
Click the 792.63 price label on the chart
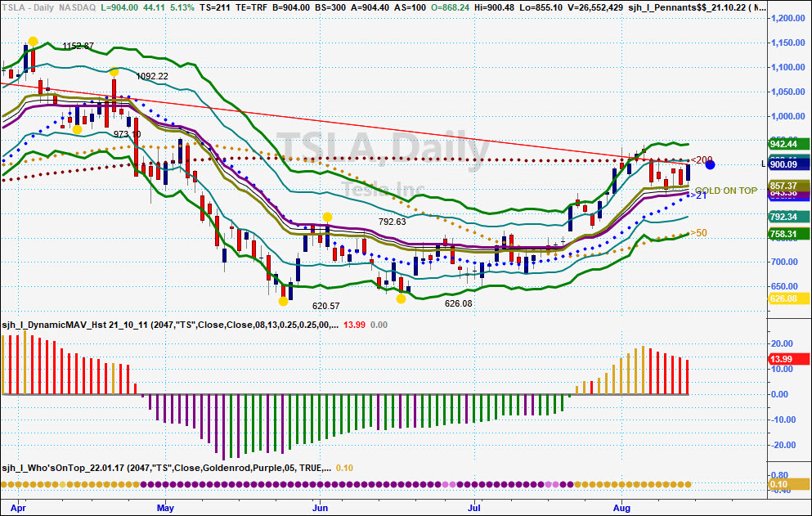click(392, 222)
